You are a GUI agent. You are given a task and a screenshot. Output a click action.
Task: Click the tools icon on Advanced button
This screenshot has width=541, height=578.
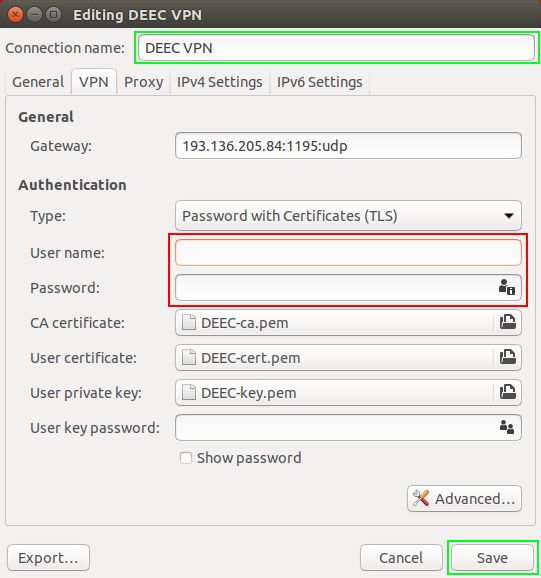coord(420,498)
